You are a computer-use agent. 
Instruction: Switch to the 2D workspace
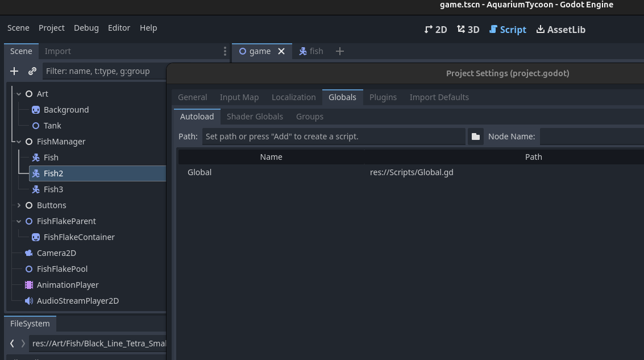click(435, 29)
